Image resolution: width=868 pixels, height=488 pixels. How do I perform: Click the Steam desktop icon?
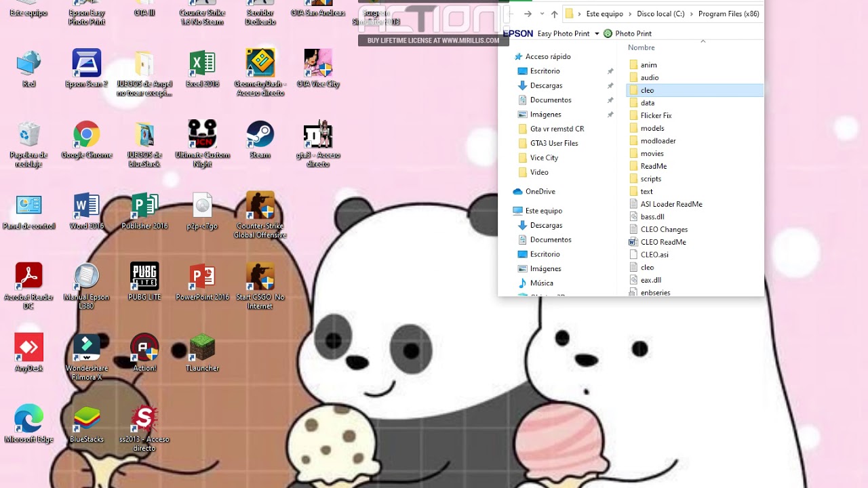pyautogui.click(x=260, y=140)
